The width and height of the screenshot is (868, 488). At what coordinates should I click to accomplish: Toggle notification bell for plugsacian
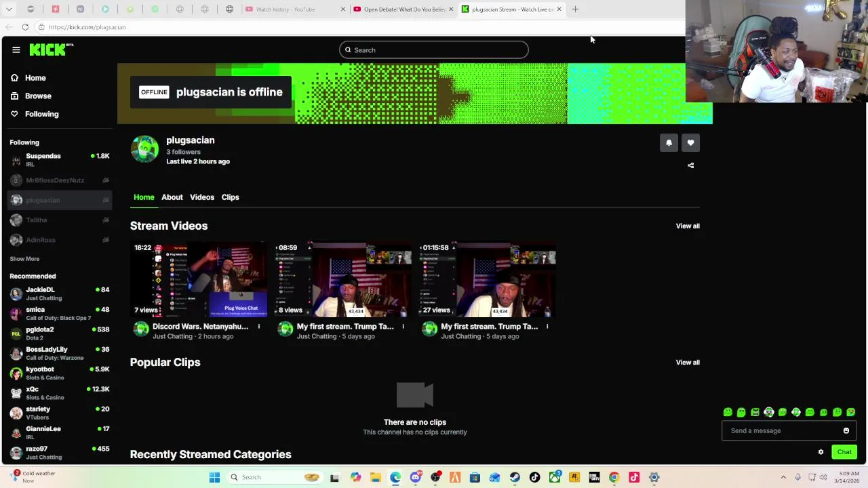click(x=669, y=142)
